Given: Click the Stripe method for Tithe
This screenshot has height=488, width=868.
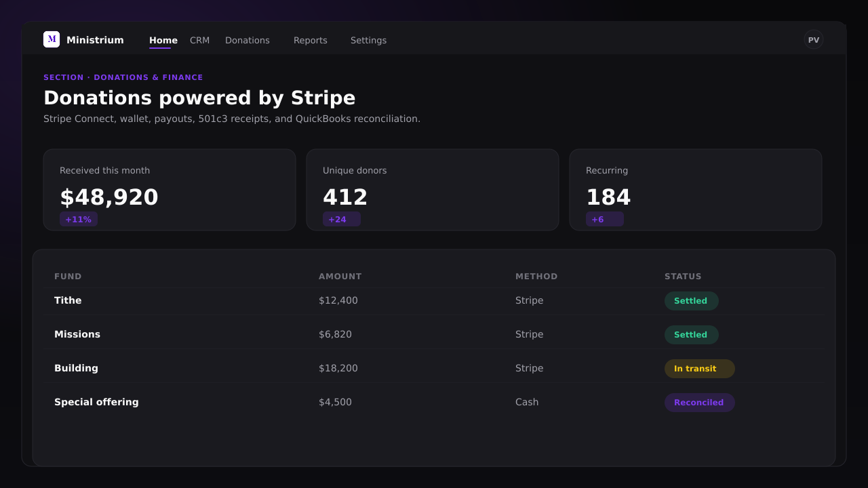Looking at the screenshot, I should tap(529, 301).
